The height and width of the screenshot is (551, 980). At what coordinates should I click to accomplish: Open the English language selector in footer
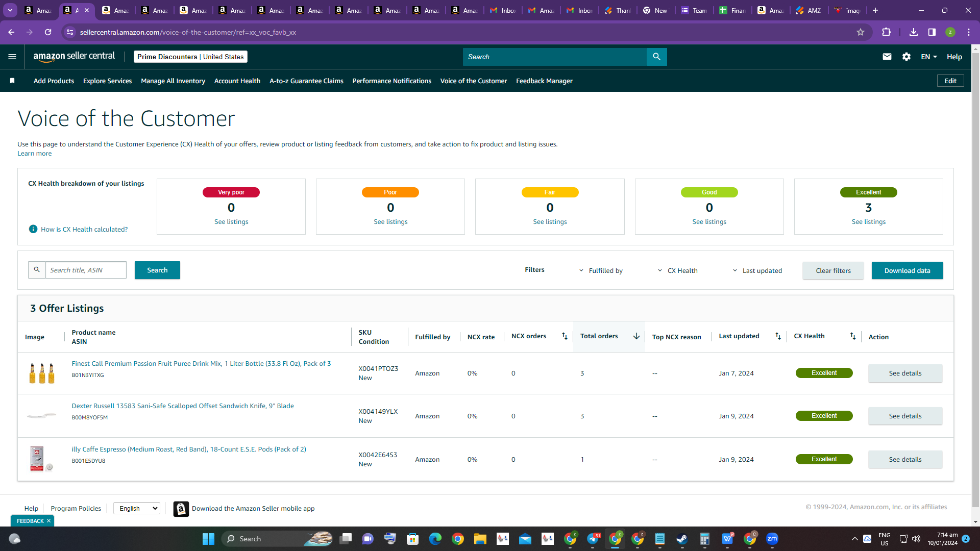point(137,508)
